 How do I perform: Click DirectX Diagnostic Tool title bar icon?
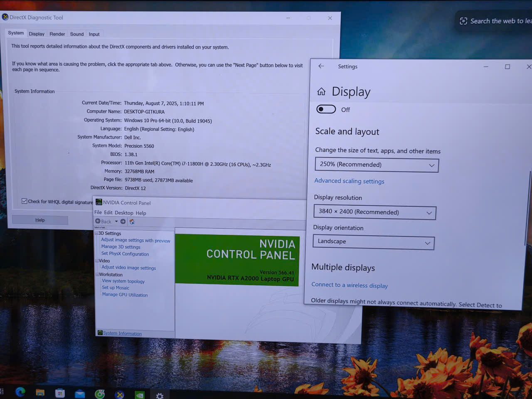[x=5, y=17]
